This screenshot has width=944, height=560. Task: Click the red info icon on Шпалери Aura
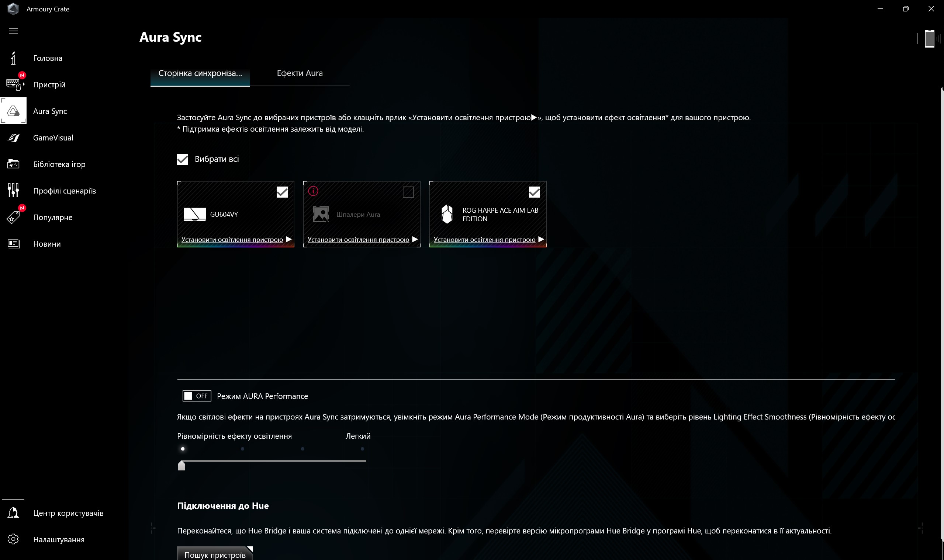pyautogui.click(x=313, y=191)
